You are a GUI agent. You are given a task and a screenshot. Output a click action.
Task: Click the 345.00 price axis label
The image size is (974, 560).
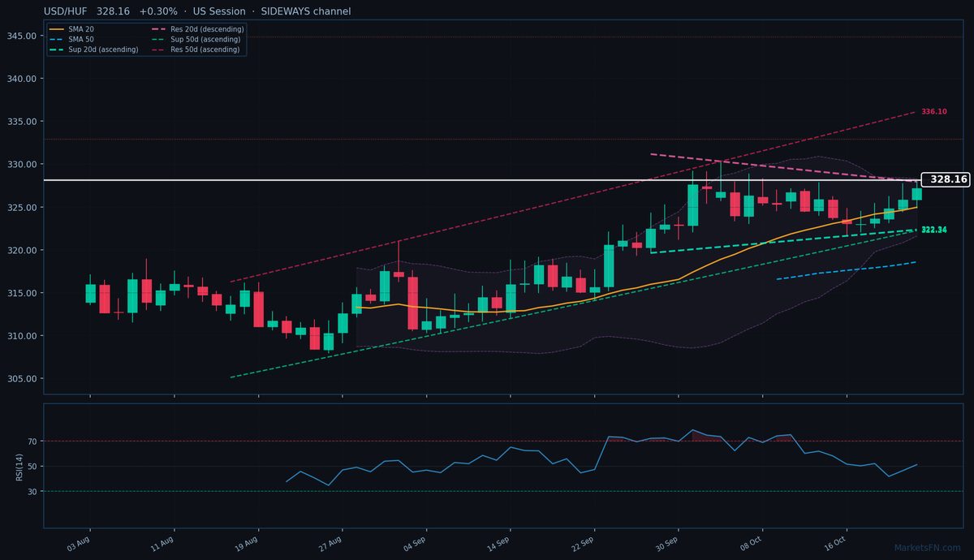pos(22,36)
